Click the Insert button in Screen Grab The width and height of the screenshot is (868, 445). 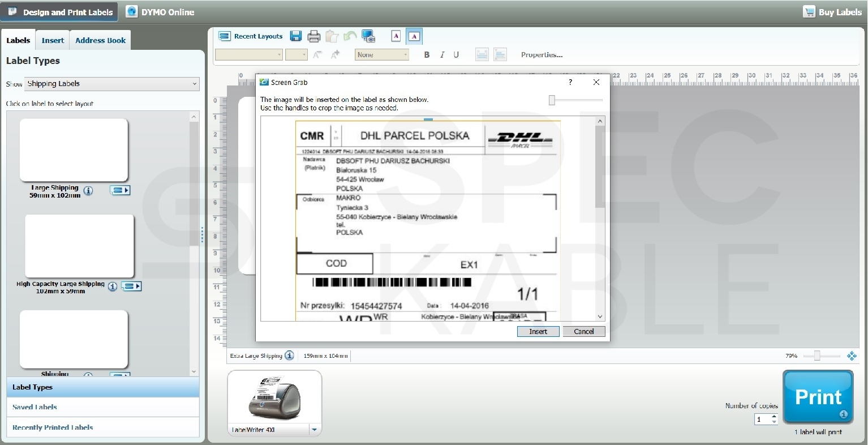pyautogui.click(x=538, y=331)
